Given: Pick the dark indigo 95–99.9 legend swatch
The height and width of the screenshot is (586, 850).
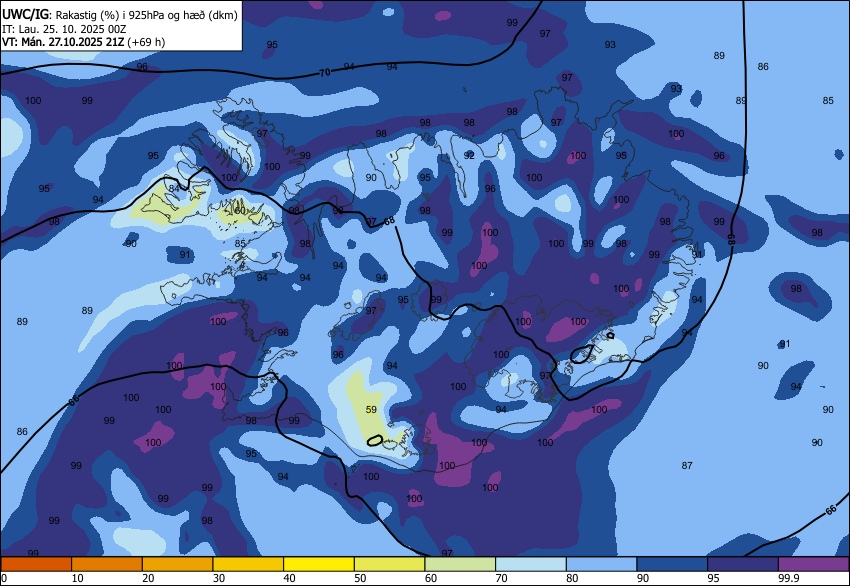Looking at the screenshot, I should pyautogui.click(x=743, y=564).
